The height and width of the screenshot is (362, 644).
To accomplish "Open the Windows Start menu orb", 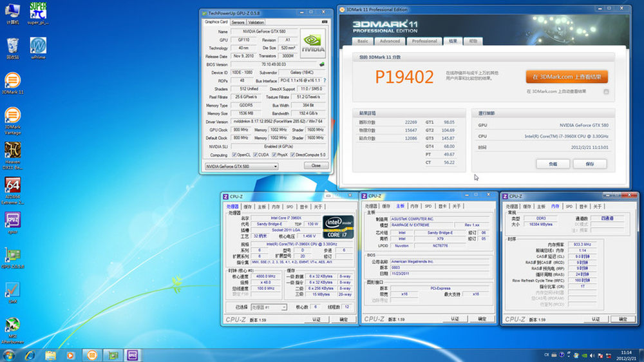I will [8, 355].
